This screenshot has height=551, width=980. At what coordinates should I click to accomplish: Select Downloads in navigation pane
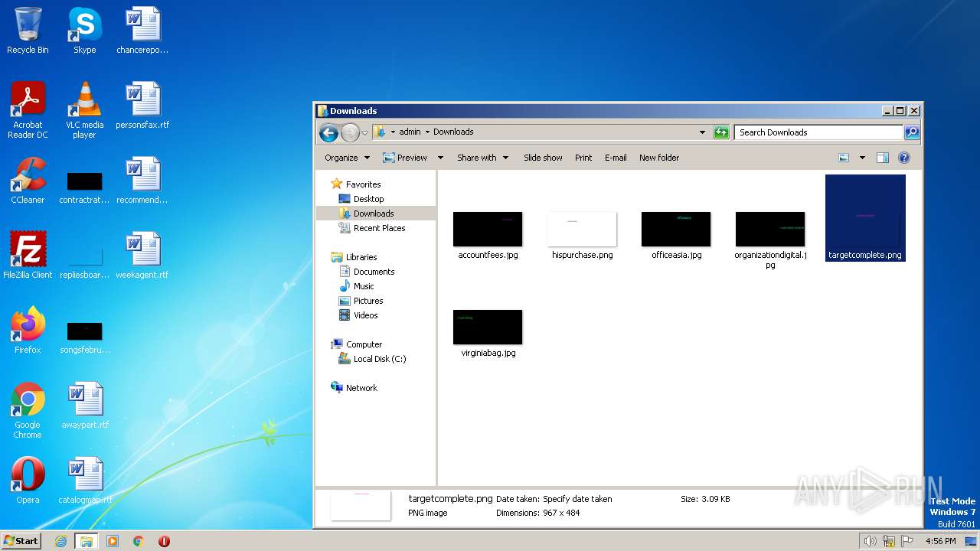367,214
